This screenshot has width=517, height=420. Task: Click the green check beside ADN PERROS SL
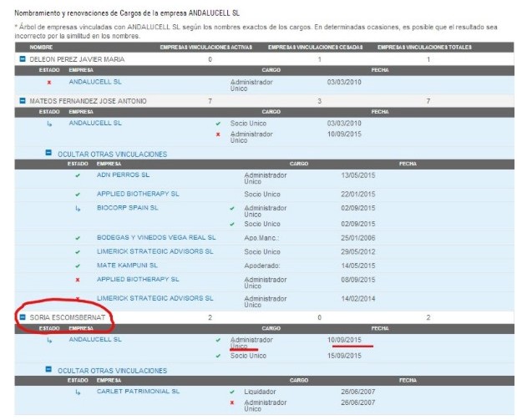point(78,175)
